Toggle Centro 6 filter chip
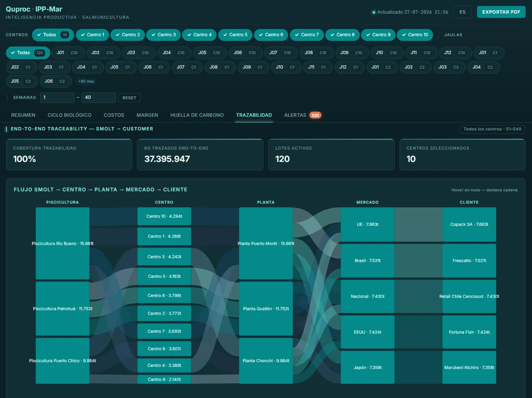Viewport: 532px width, 398px height. (x=271, y=35)
